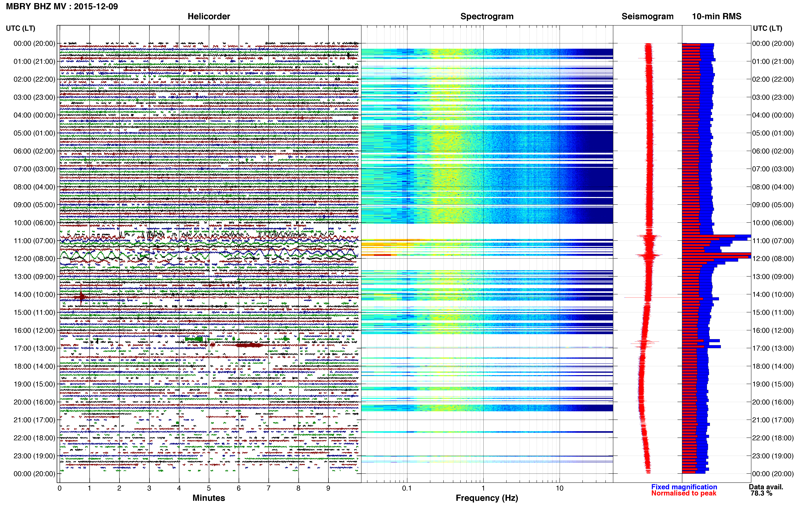Click the left axis label "15:00 (11:00)"

click(34, 312)
